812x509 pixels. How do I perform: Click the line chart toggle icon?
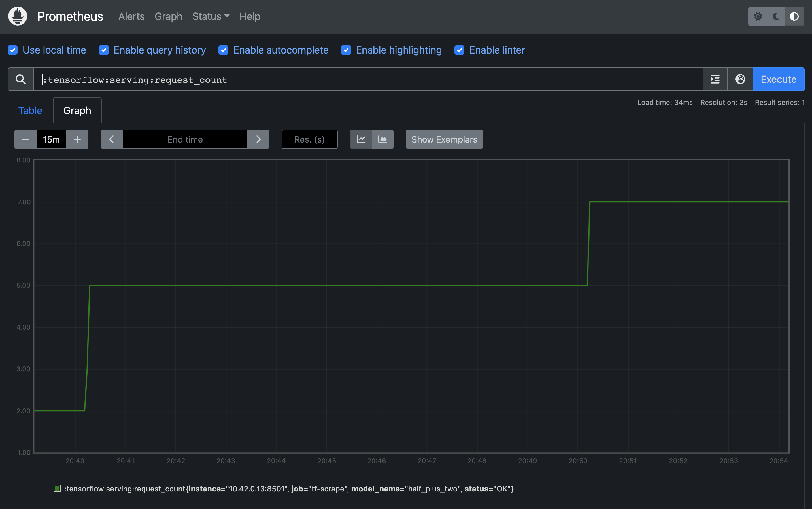[361, 139]
